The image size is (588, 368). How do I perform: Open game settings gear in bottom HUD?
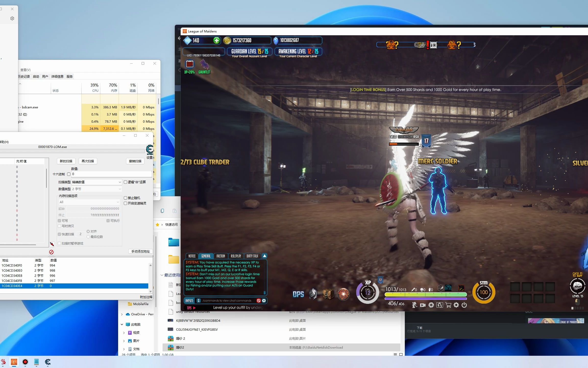[456, 305]
